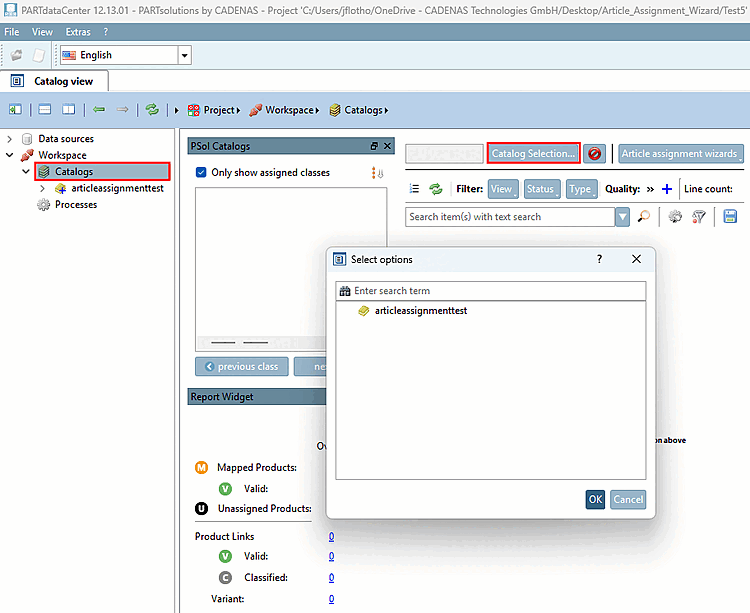Open search settings gear icon
750x613 pixels.
click(675, 217)
